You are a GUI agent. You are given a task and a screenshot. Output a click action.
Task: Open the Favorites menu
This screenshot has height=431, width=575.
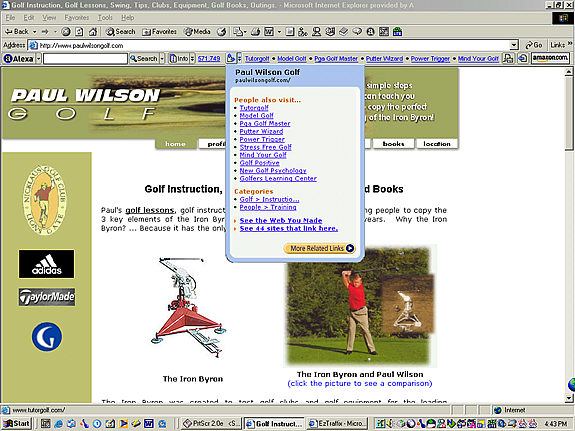click(x=77, y=18)
